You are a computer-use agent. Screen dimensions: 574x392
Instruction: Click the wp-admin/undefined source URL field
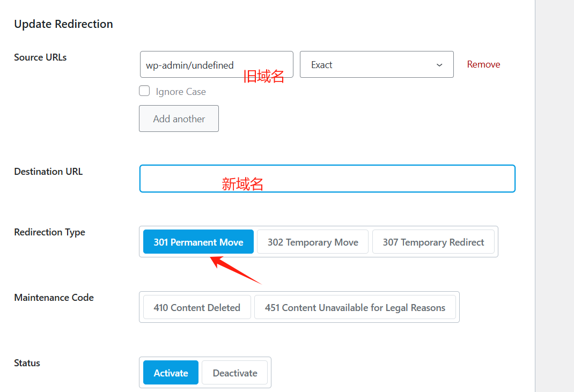pos(216,64)
